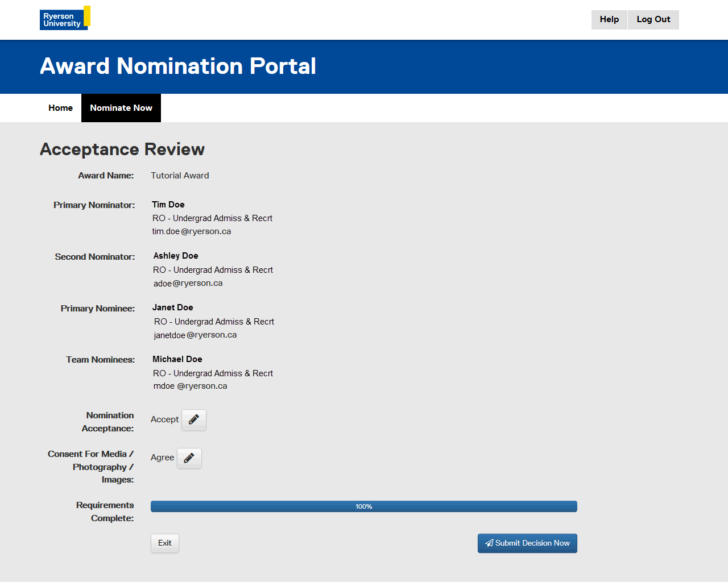Click the mdoe@ryerson.ca email
The image size is (728, 582).
190,386
